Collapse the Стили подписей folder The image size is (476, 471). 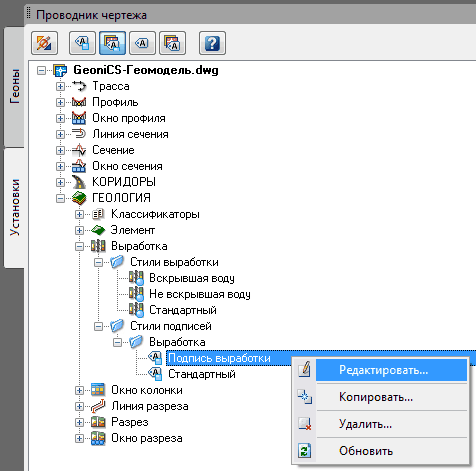98,326
